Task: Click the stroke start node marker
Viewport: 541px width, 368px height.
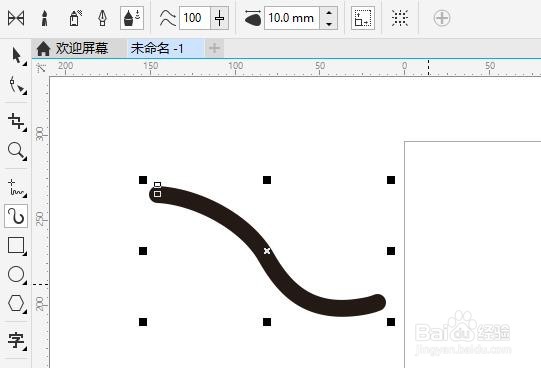Action: pyautogui.click(x=157, y=194)
